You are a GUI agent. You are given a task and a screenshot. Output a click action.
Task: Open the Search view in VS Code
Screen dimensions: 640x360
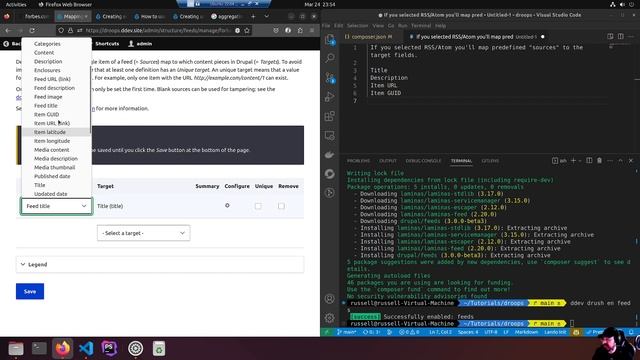(330, 58)
